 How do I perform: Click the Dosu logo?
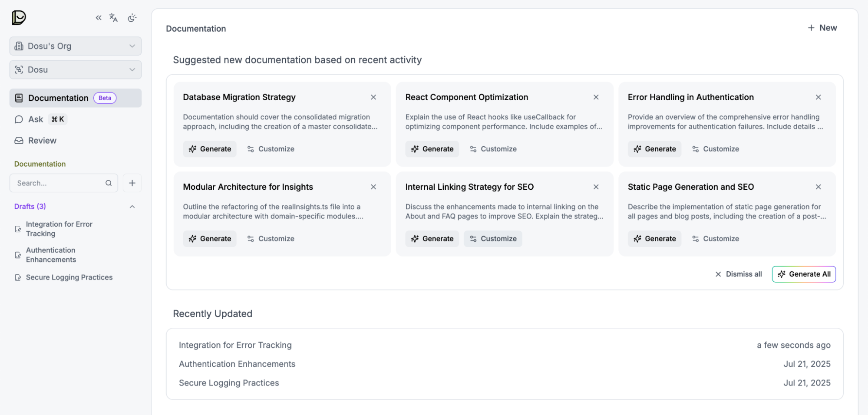coord(18,18)
